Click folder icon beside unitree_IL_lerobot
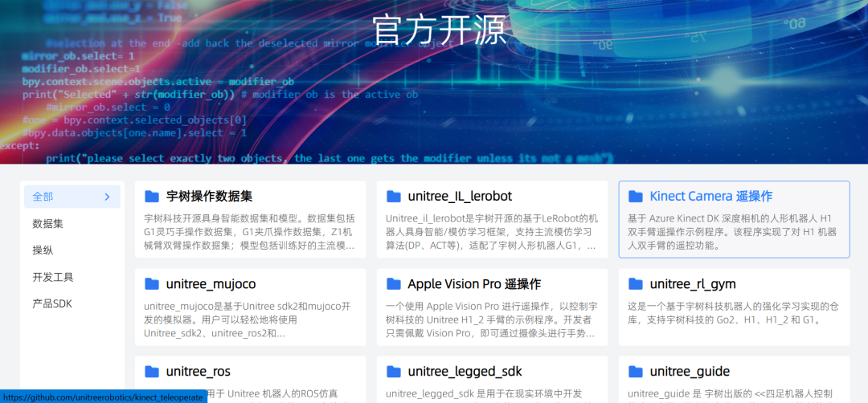The width and height of the screenshot is (868, 403). coord(394,196)
